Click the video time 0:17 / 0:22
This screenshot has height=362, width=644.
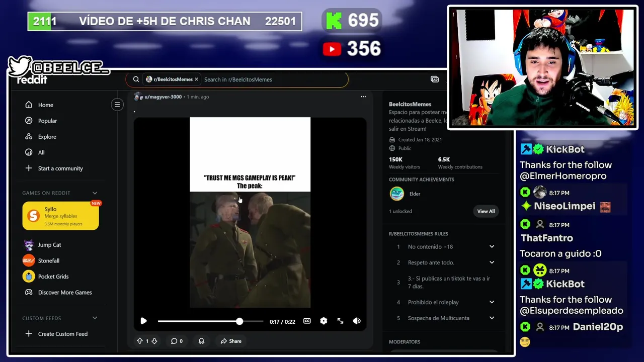click(x=282, y=322)
